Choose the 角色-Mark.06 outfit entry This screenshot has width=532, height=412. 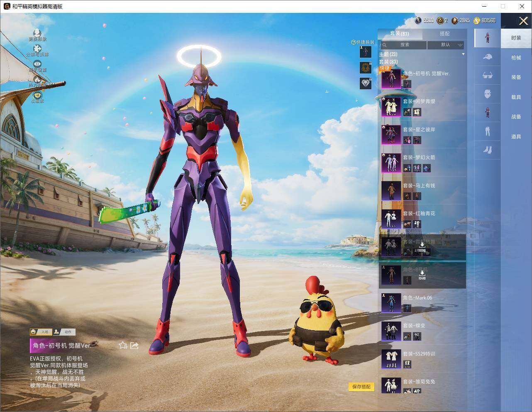click(422, 303)
